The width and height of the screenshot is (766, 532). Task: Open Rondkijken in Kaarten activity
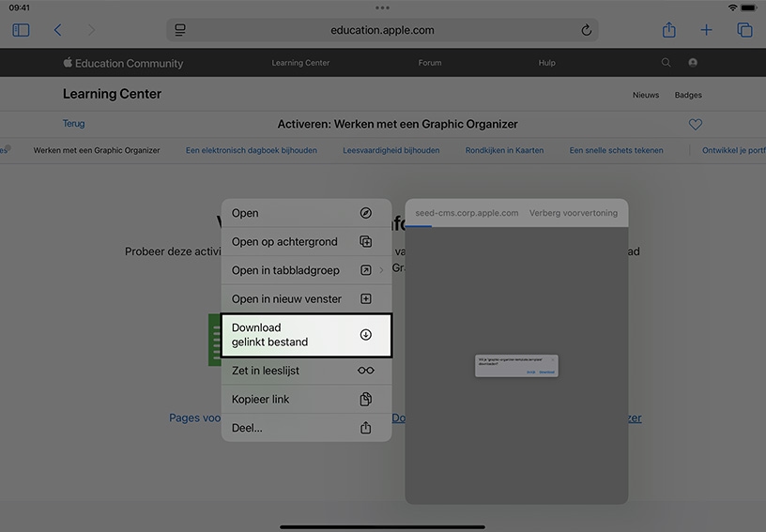click(504, 150)
